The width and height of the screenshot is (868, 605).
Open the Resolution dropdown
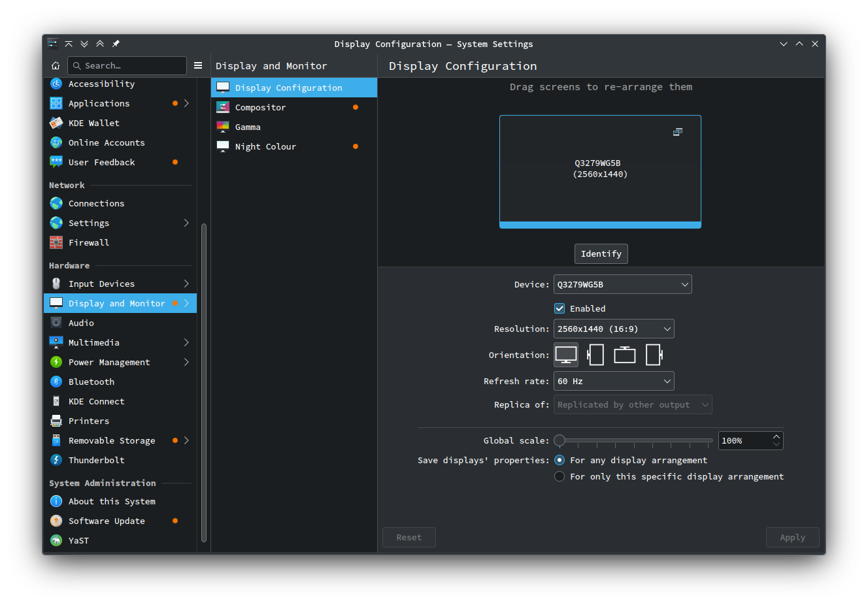click(614, 329)
